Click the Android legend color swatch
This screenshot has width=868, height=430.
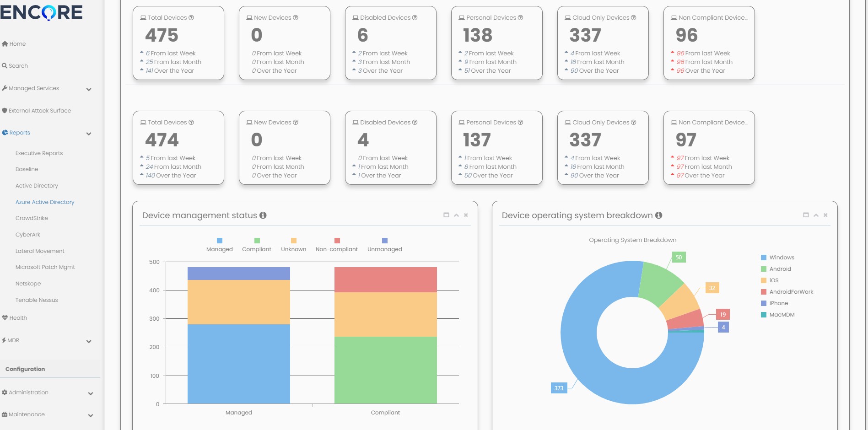pos(764,269)
